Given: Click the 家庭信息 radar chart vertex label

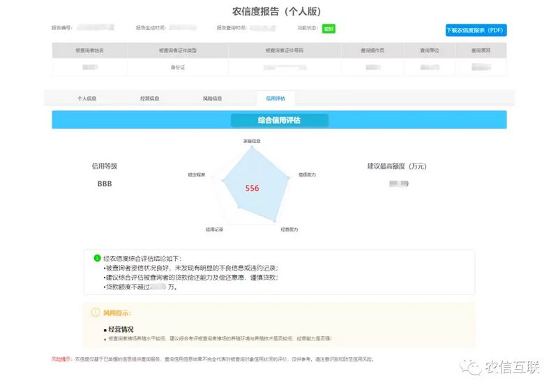Looking at the screenshot, I should [x=252, y=141].
